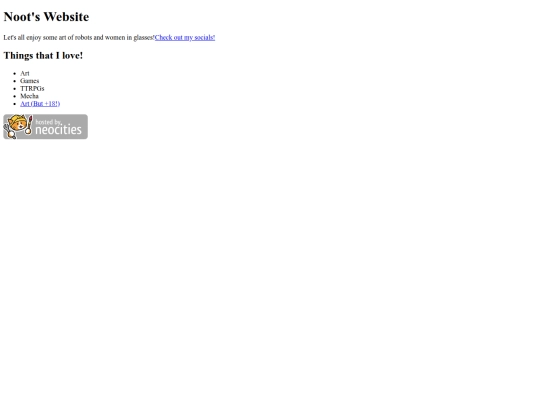Screen dimensions: 540x405
Task: Click the bullet point beside Mecha
Action: [14, 96]
